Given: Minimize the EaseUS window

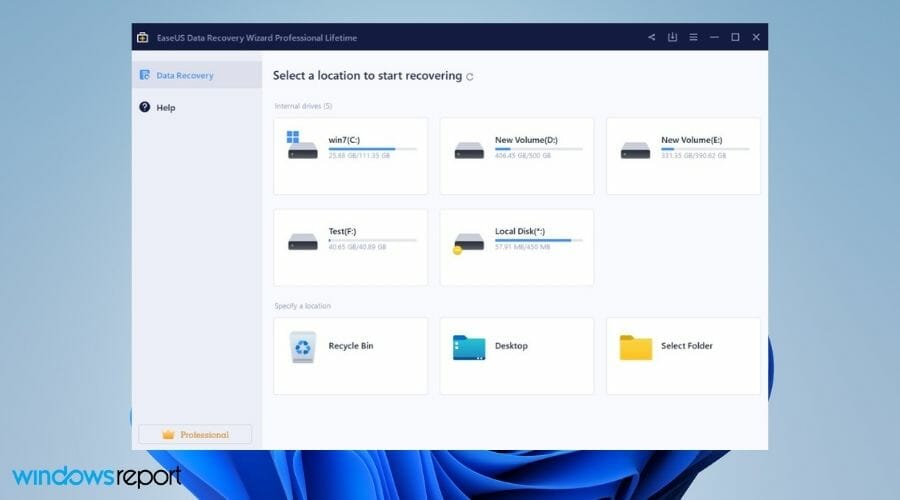Looking at the screenshot, I should tap(714, 37).
